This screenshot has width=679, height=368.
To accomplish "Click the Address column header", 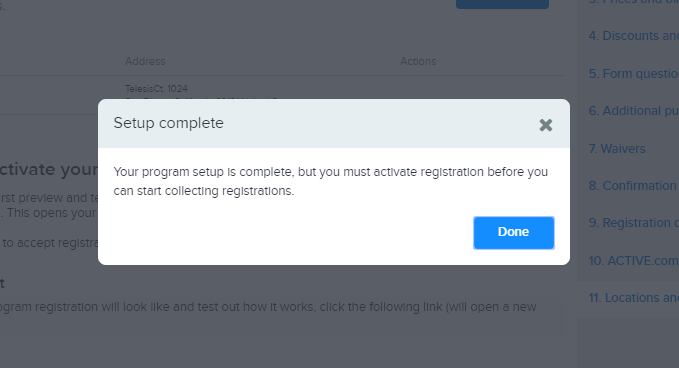I will click(x=145, y=61).
